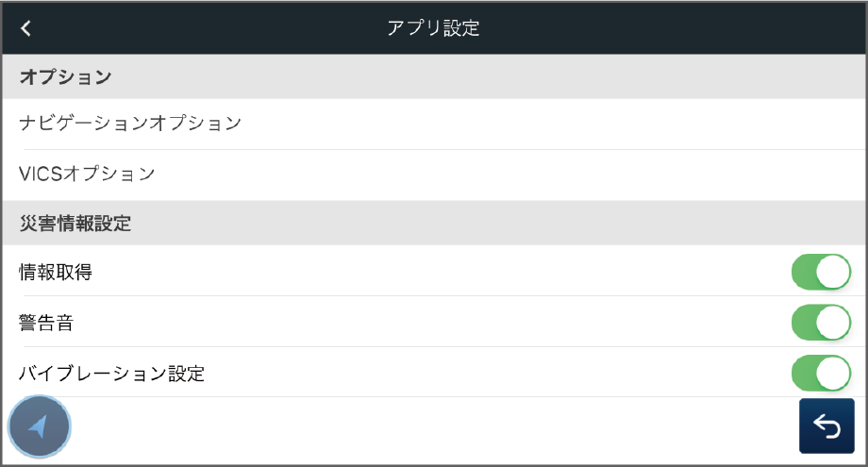The height and width of the screenshot is (467, 868).
Task: Tap the blue location arrow floating button
Action: (40, 426)
